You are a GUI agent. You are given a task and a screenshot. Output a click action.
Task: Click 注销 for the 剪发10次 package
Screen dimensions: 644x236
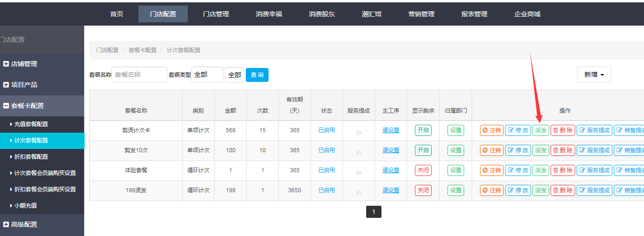pyautogui.click(x=492, y=150)
